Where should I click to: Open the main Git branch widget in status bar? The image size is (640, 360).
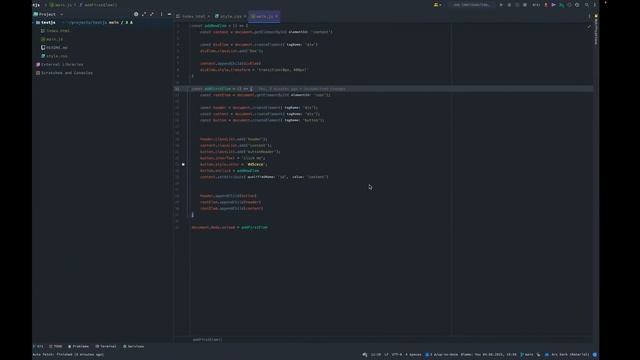point(527,354)
